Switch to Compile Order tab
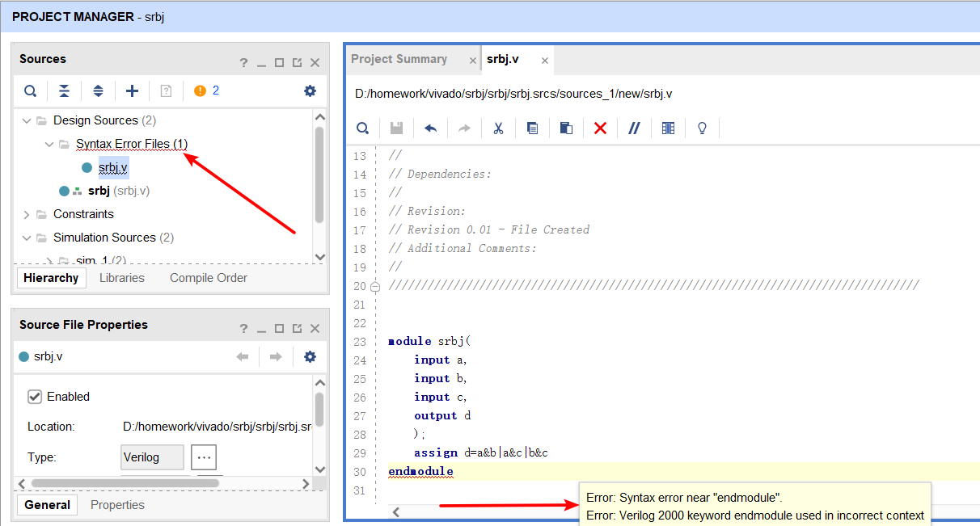Image resolution: width=980 pixels, height=526 pixels. click(x=209, y=278)
